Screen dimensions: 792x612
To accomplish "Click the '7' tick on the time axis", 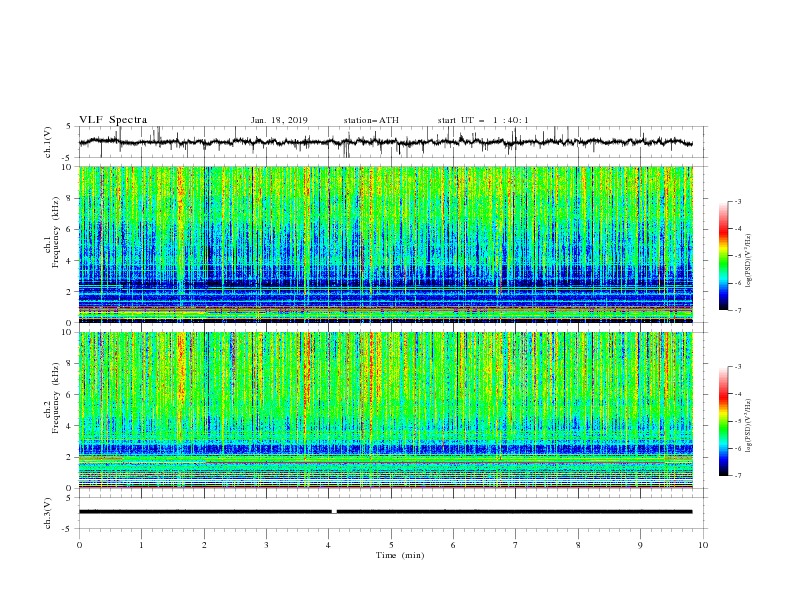I will 516,545.
